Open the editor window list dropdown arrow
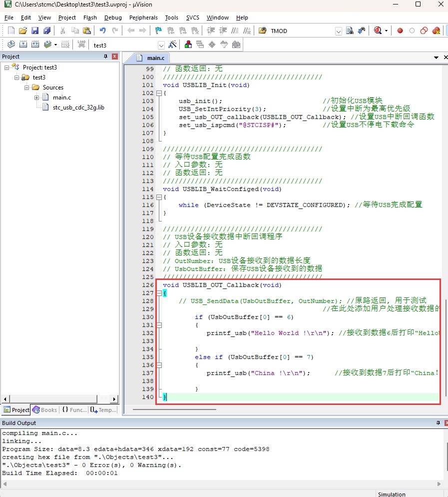Screen dimensions: 448x497 (437, 57)
